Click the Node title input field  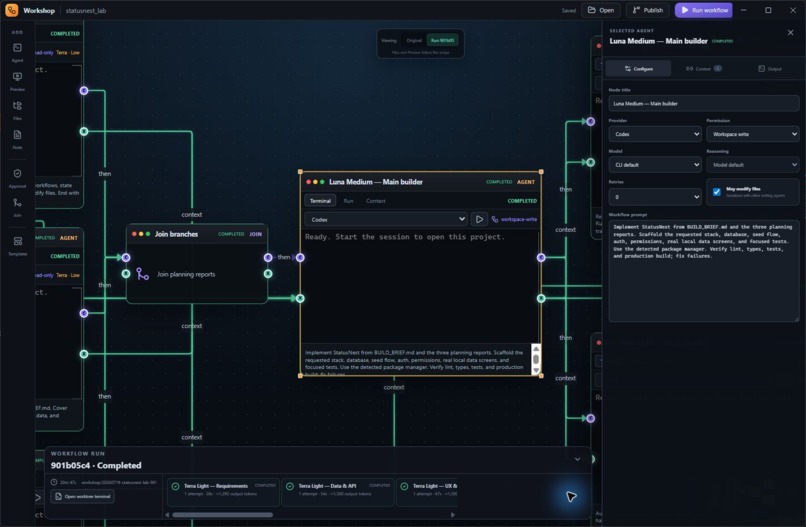click(x=704, y=103)
